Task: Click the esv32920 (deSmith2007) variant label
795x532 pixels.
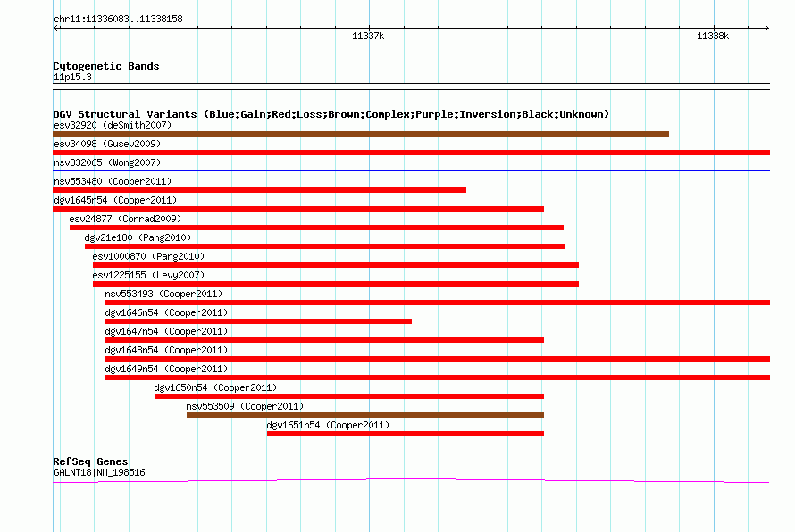Action: (x=113, y=125)
